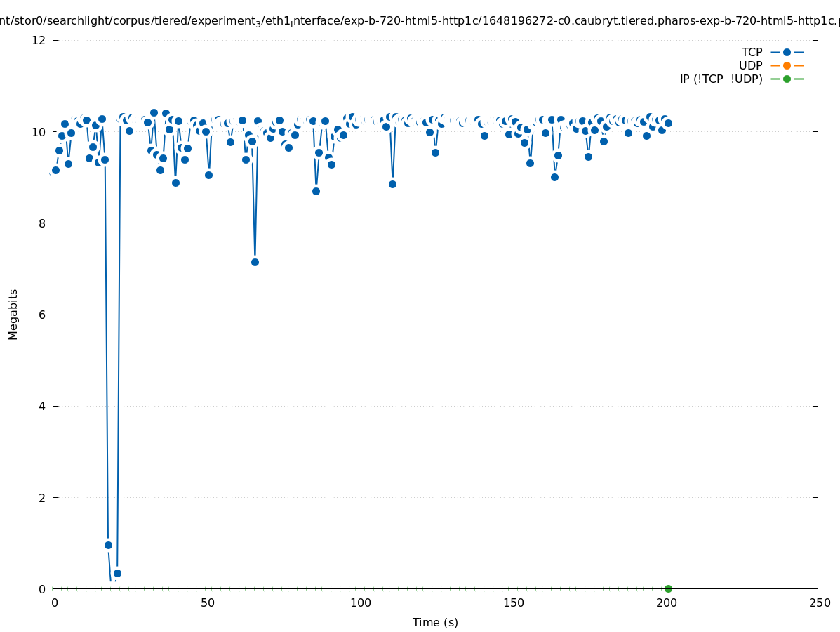Click the 12 tick label on the y-axis
The image size is (840, 632).
[x=39, y=40]
